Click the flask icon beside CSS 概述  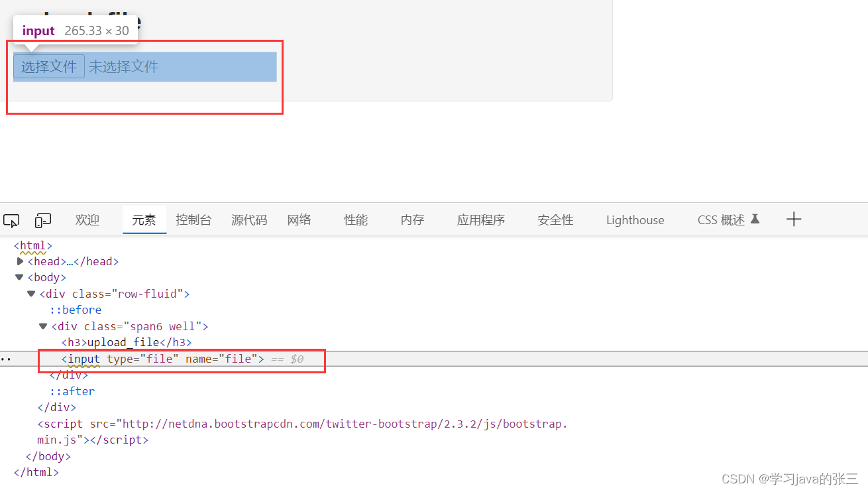(x=755, y=219)
